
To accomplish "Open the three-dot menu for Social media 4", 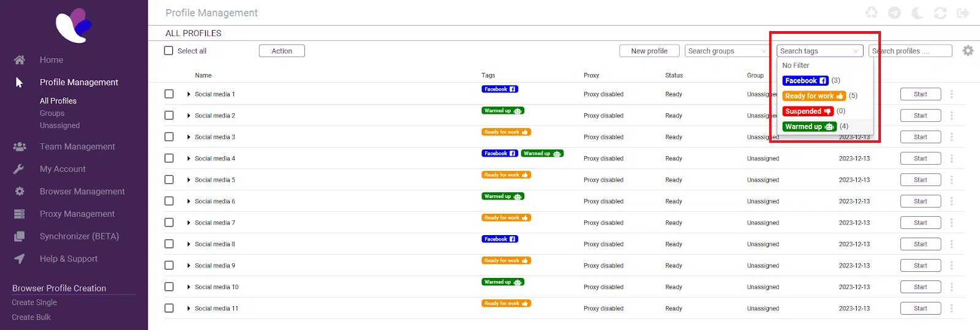I will pos(951,159).
